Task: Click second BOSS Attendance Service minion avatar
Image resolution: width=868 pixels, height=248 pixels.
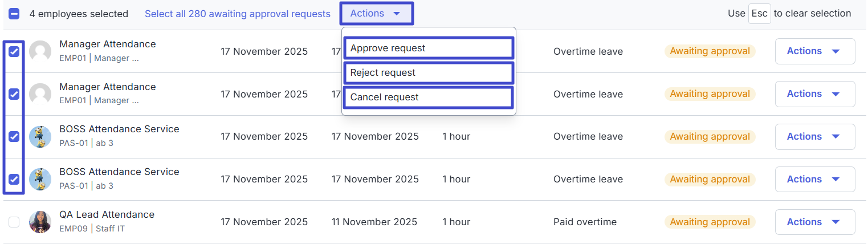Action: click(40, 179)
